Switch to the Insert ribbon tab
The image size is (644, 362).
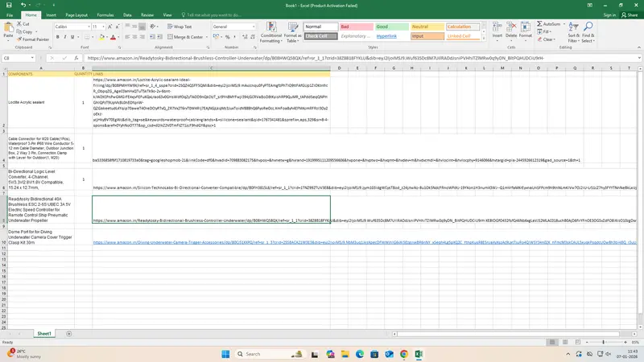pyautogui.click(x=51, y=15)
